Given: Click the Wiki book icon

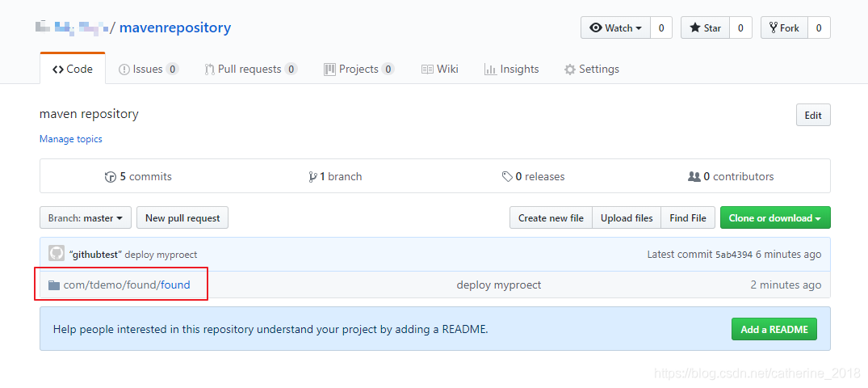Looking at the screenshot, I should 427,70.
